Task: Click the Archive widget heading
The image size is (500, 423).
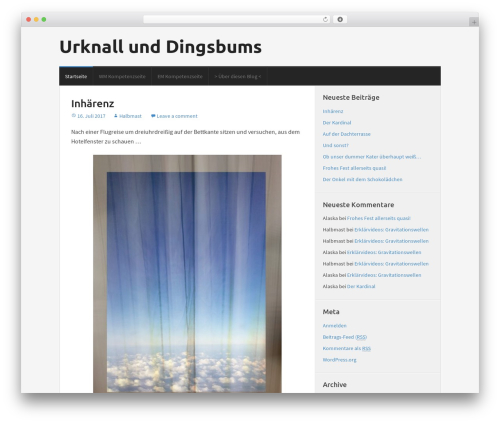Action: [334, 385]
